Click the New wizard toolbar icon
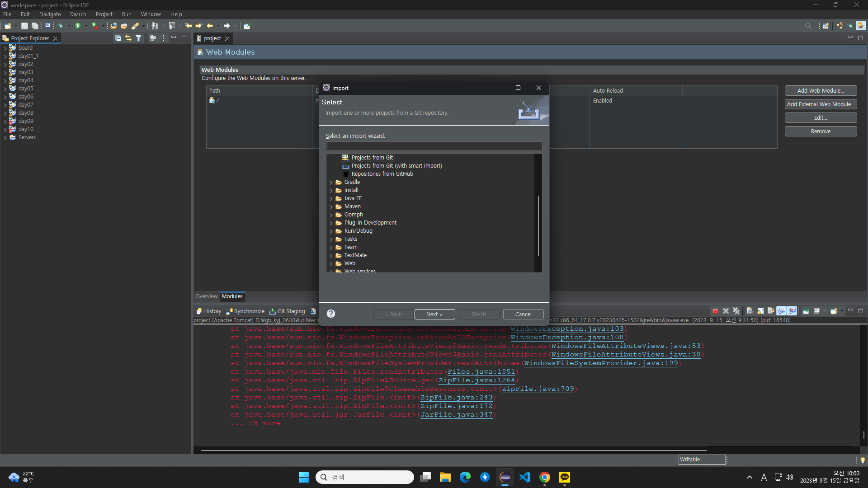Image resolution: width=868 pixels, height=488 pixels. tap(8, 26)
